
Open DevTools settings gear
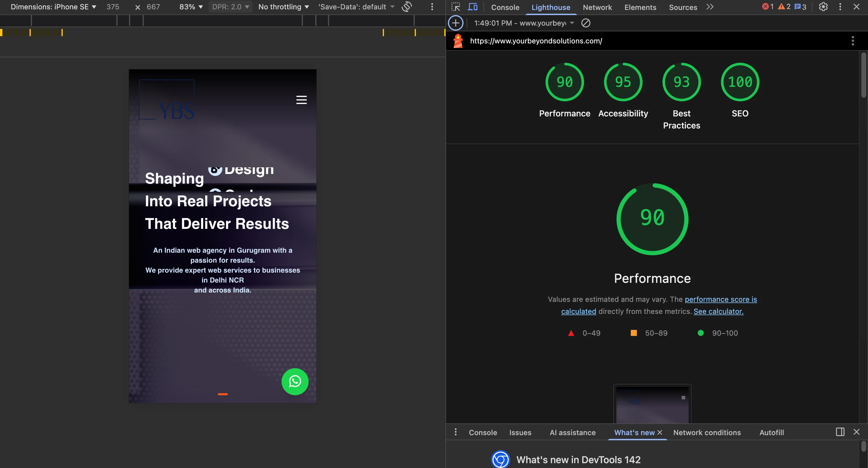(x=823, y=7)
